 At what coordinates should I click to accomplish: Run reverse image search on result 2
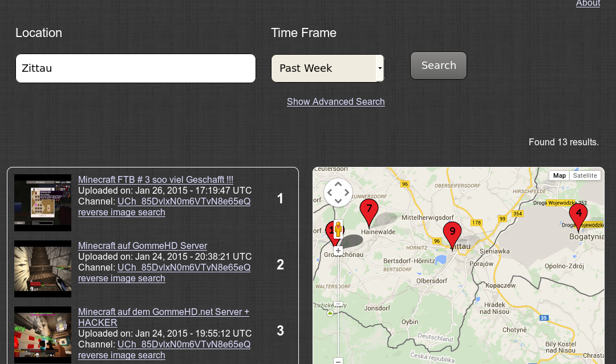[x=121, y=278]
